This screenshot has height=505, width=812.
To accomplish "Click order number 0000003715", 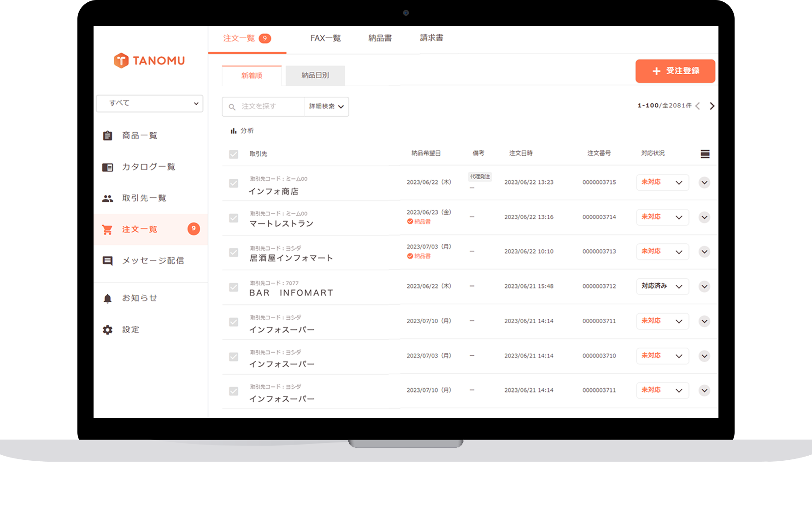I will pyautogui.click(x=599, y=182).
